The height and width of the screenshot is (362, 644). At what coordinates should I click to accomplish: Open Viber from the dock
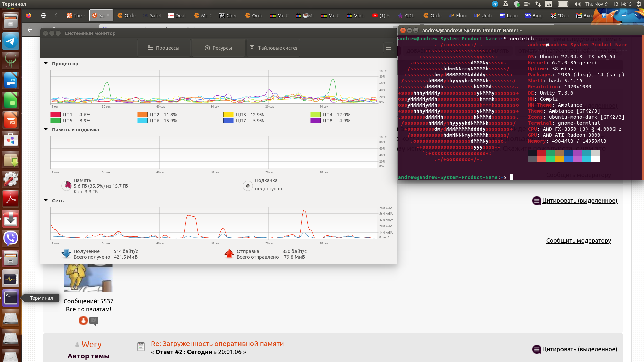[11, 238]
